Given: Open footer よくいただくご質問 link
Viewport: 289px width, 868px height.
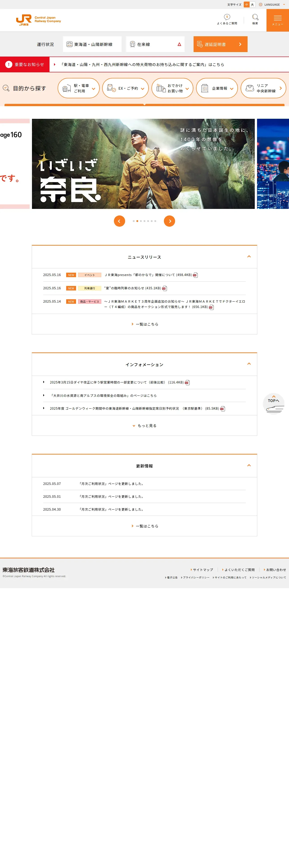Looking at the screenshot, I should 239,570.
